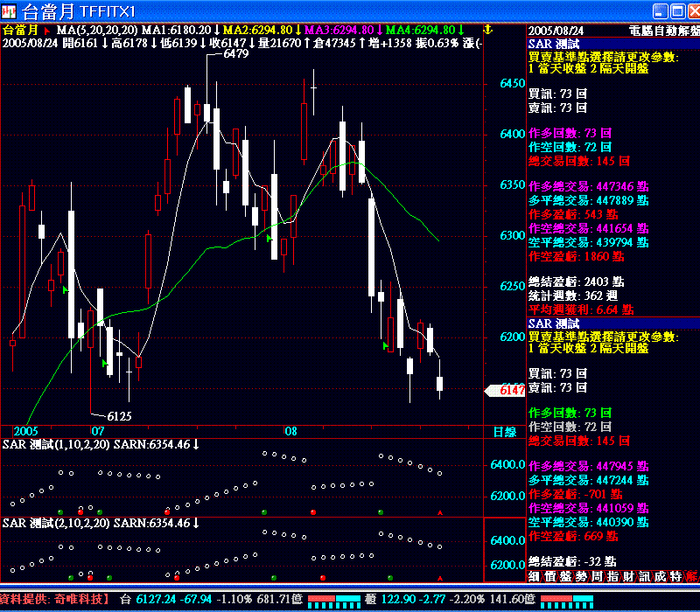Screen dimensions: 700x612
Task: Click the green MA4:6294.80 value
Action: (421, 31)
